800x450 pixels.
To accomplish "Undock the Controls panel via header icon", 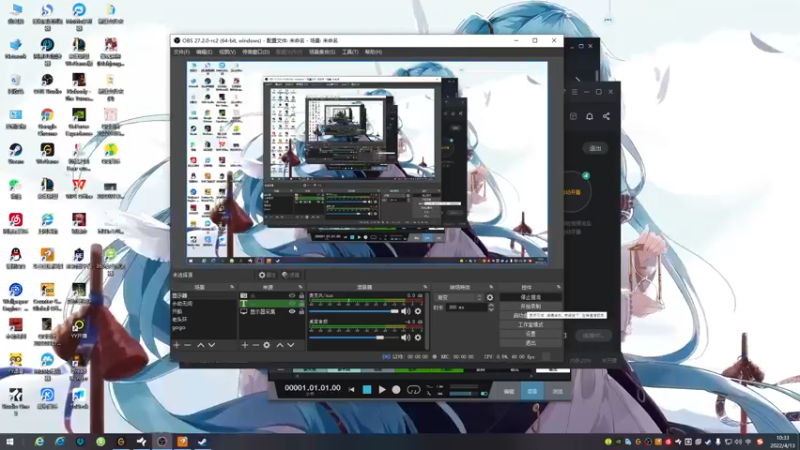I will point(558,287).
